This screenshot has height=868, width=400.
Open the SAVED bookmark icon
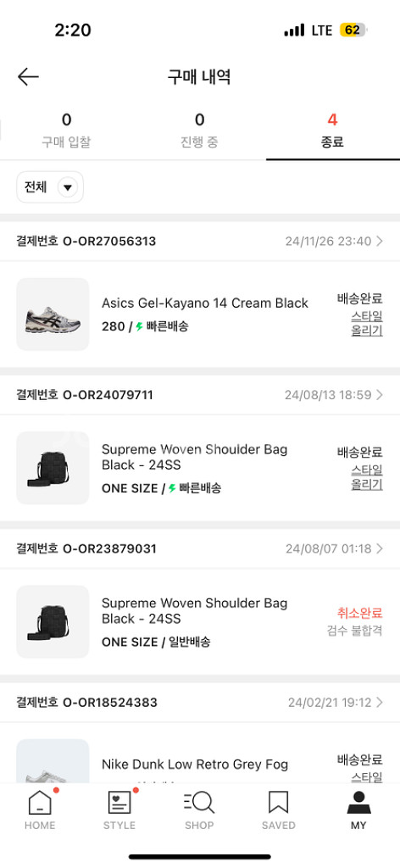[278, 802]
